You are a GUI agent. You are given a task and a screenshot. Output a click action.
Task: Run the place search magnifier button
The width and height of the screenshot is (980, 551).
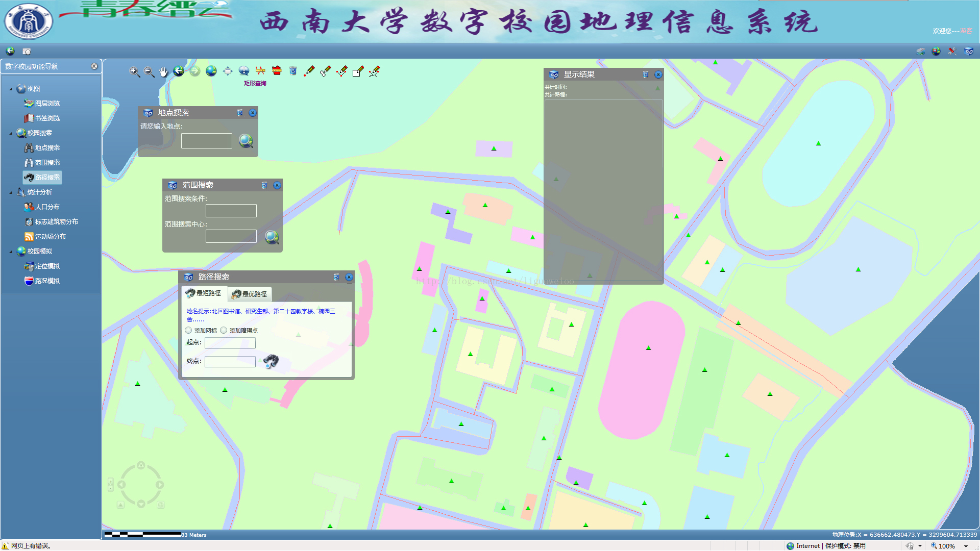coord(246,141)
